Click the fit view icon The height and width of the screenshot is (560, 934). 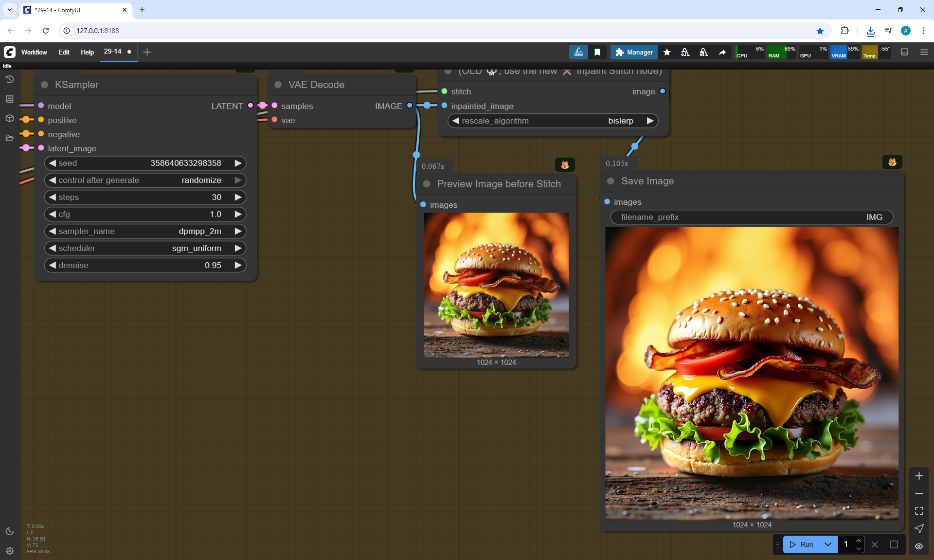919,511
